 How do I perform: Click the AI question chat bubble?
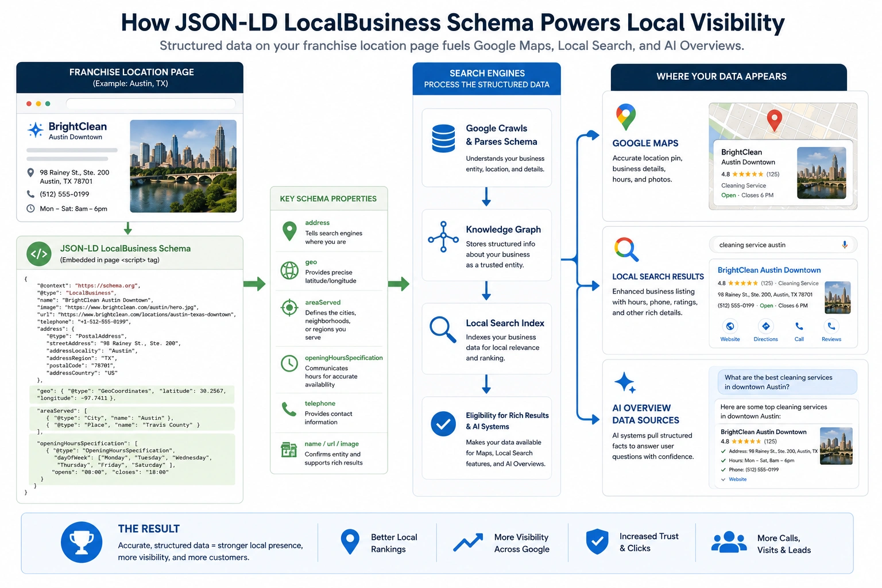pyautogui.click(x=787, y=382)
